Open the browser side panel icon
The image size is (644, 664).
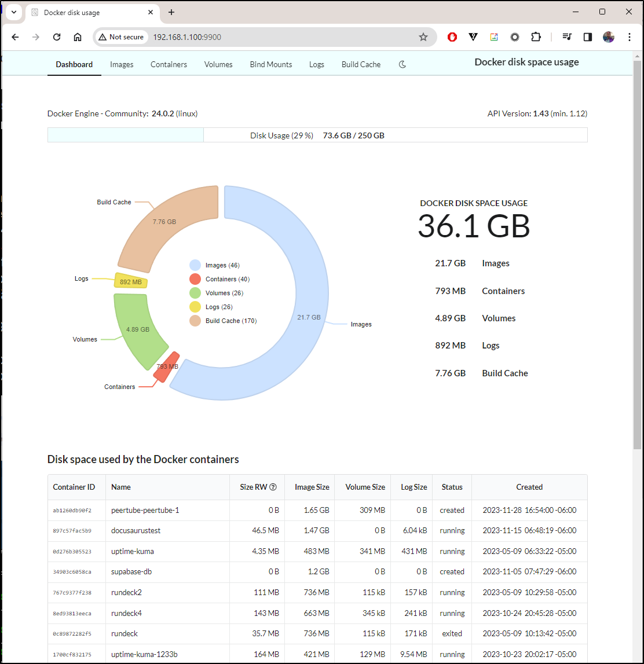[588, 37]
